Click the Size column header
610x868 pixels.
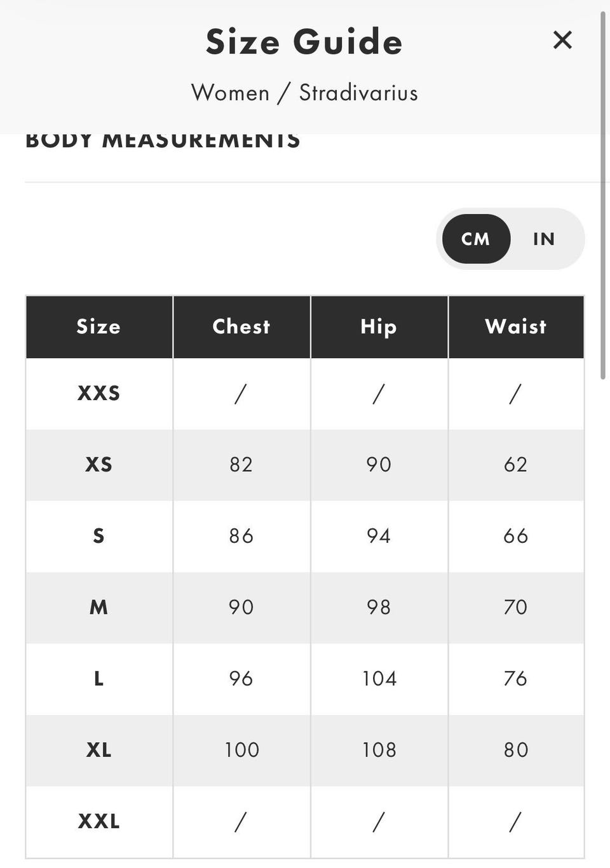click(98, 326)
